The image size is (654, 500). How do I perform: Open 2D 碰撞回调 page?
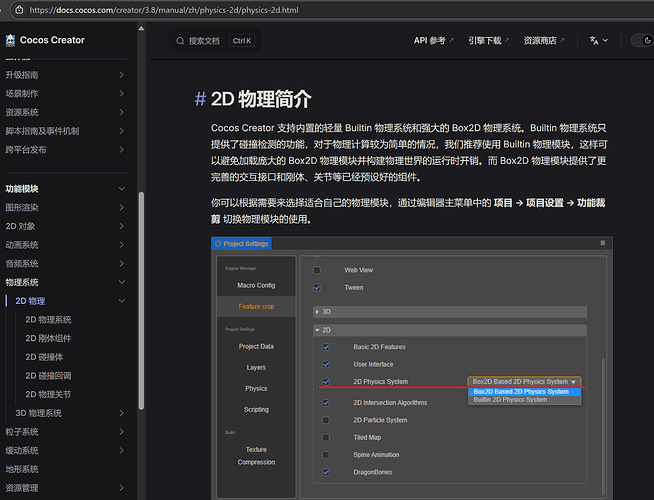48,376
